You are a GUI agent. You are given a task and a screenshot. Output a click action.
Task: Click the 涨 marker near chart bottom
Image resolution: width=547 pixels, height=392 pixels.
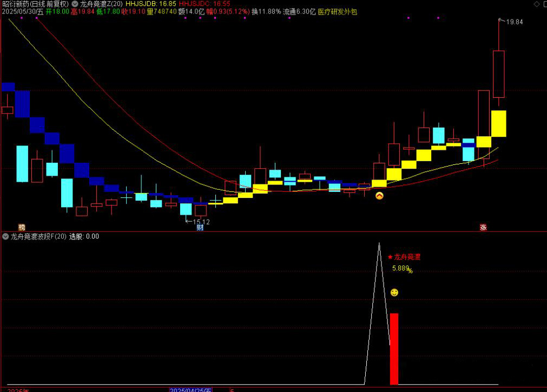click(483, 227)
